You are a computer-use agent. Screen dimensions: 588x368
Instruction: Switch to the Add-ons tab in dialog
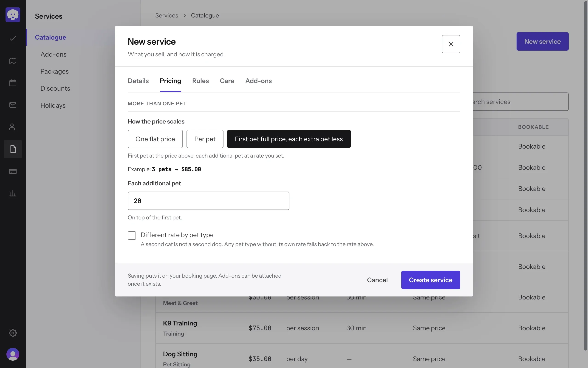coord(259,81)
